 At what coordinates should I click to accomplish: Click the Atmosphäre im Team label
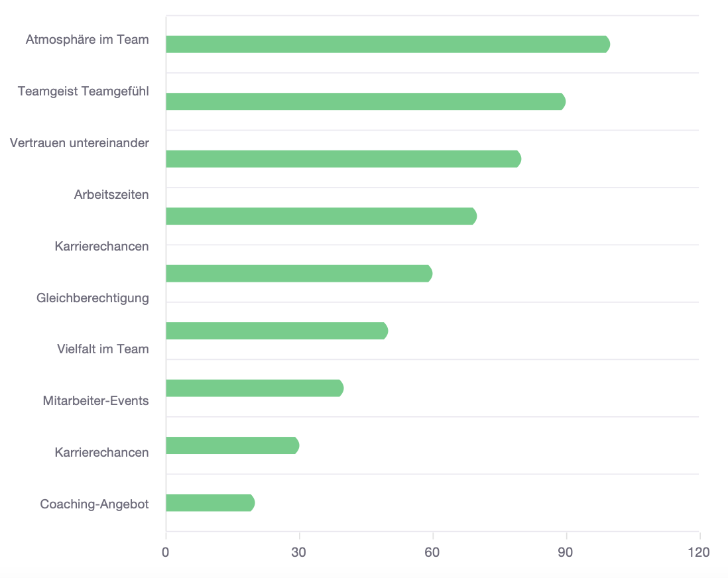pyautogui.click(x=87, y=40)
